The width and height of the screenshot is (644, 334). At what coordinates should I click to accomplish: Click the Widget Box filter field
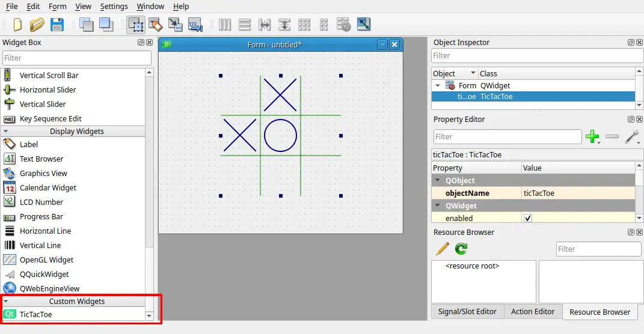pyautogui.click(x=77, y=58)
